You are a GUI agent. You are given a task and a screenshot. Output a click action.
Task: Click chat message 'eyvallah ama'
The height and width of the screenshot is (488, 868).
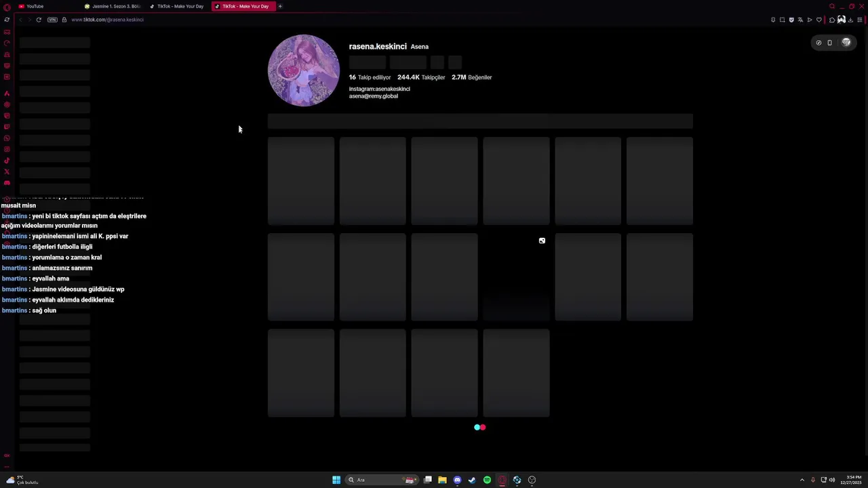tap(51, 279)
